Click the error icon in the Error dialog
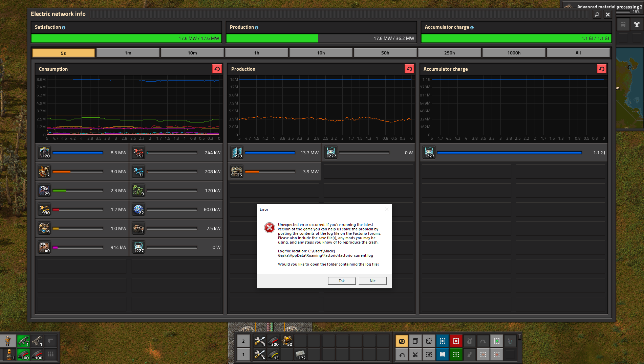This screenshot has height=364, width=644. click(x=270, y=228)
